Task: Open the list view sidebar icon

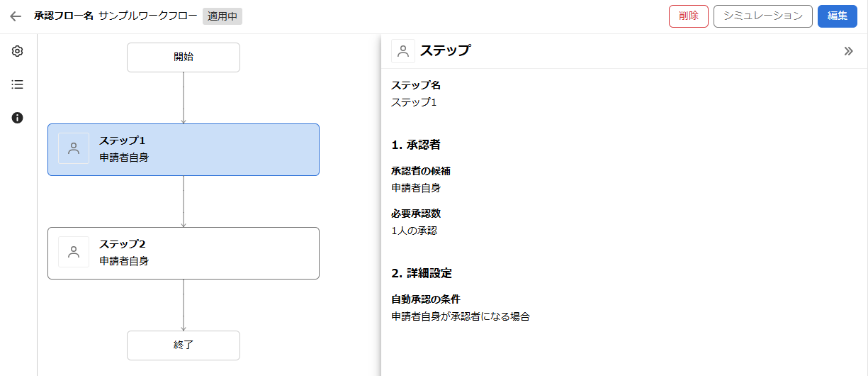Action: 18,84
